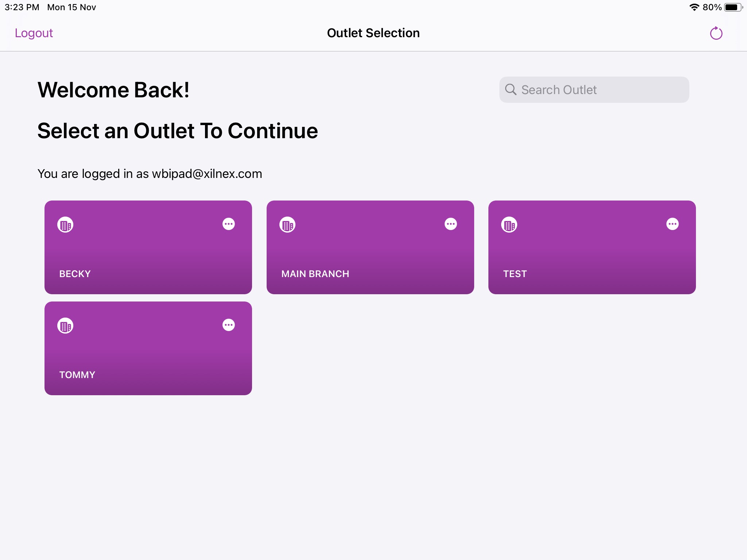Open options menu for MAIN BRANCH outlet
This screenshot has width=747, height=560.
[450, 223]
